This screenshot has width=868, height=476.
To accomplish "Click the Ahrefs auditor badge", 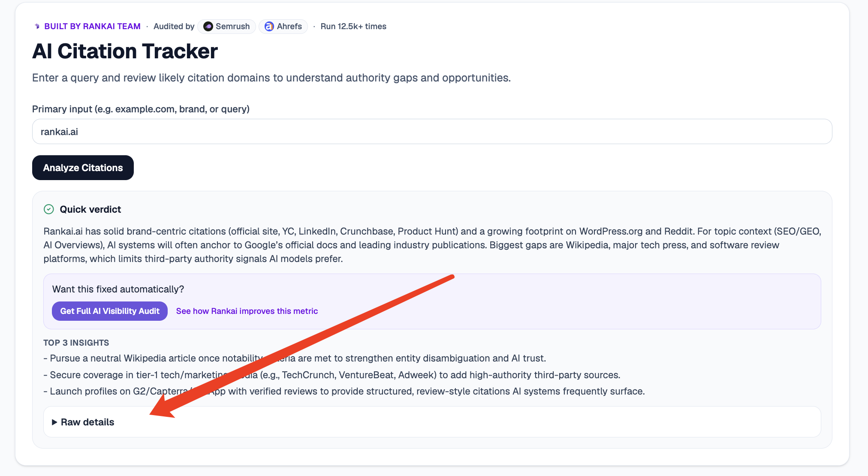I will [x=283, y=26].
